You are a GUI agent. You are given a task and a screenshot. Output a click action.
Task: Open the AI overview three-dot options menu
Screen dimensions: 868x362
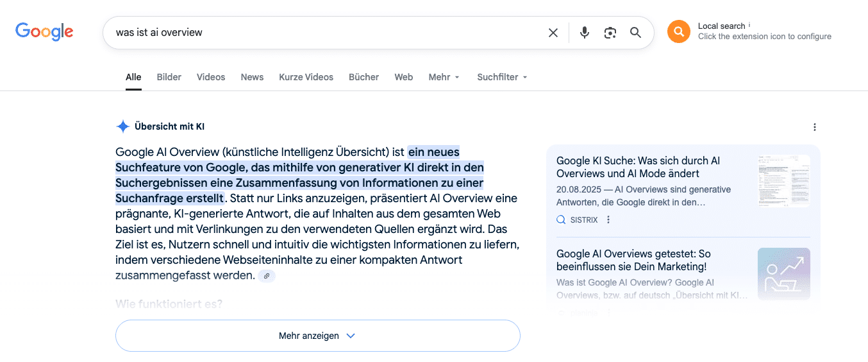(815, 127)
